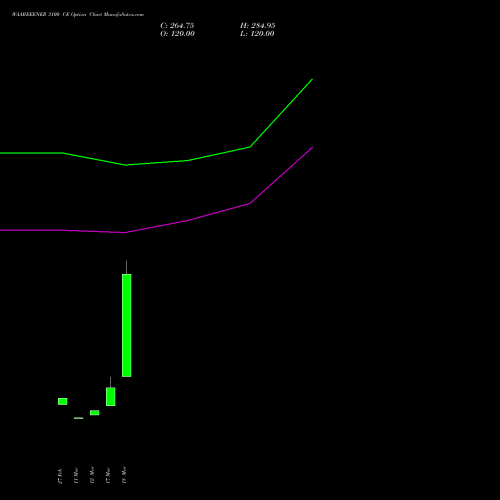Click the 17 Mar candlestick body
The image size is (500, 500).
[111, 396]
